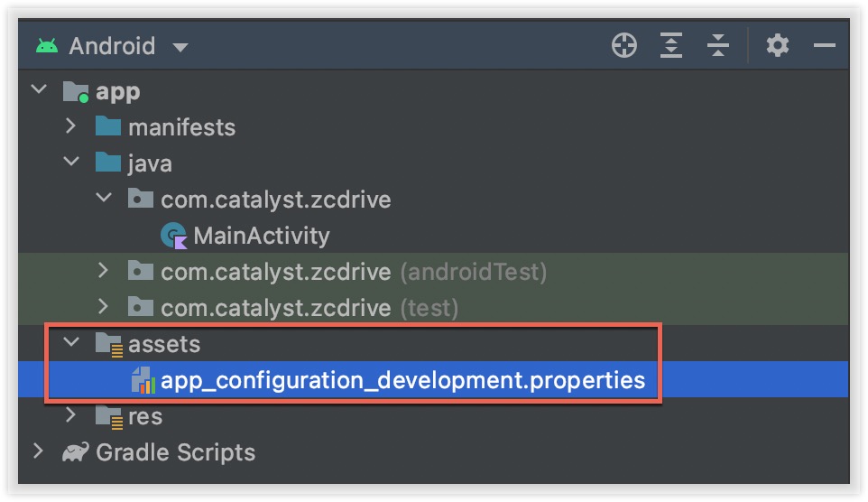Click the Expand All toolbar icon

click(x=671, y=46)
